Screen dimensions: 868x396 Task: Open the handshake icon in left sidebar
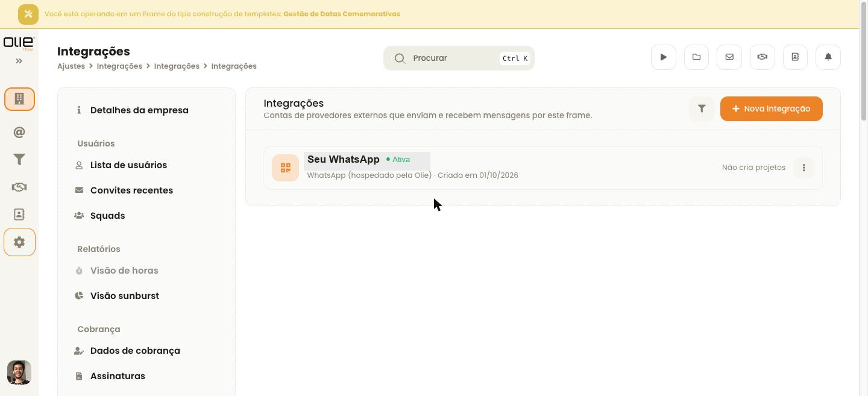tap(19, 187)
